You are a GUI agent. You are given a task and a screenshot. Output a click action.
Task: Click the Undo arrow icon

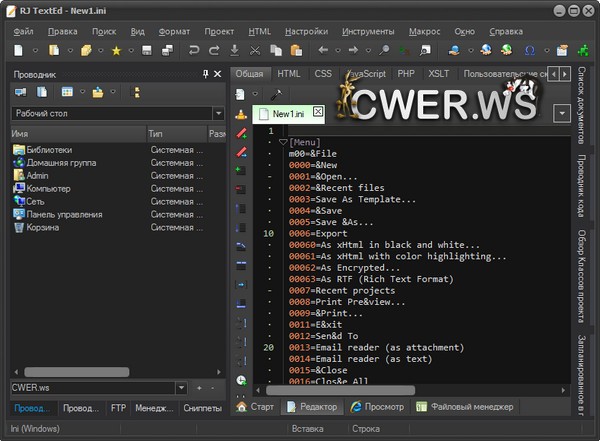[x=193, y=50]
